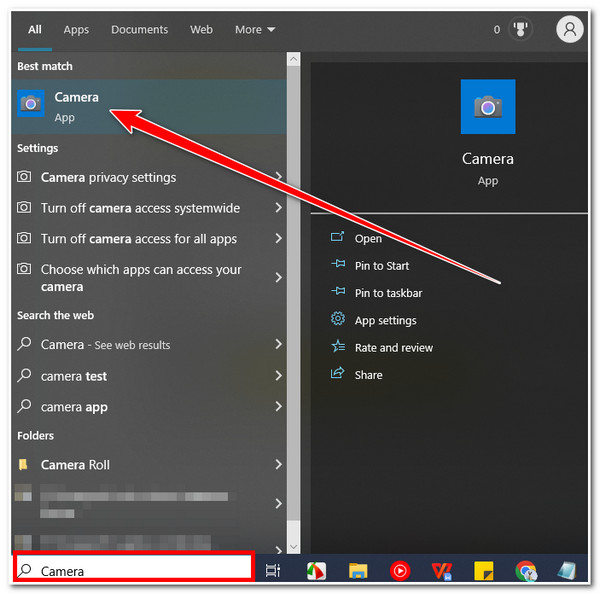
Task: Click the magnifier icon beside camera test
Action: pyautogui.click(x=24, y=375)
